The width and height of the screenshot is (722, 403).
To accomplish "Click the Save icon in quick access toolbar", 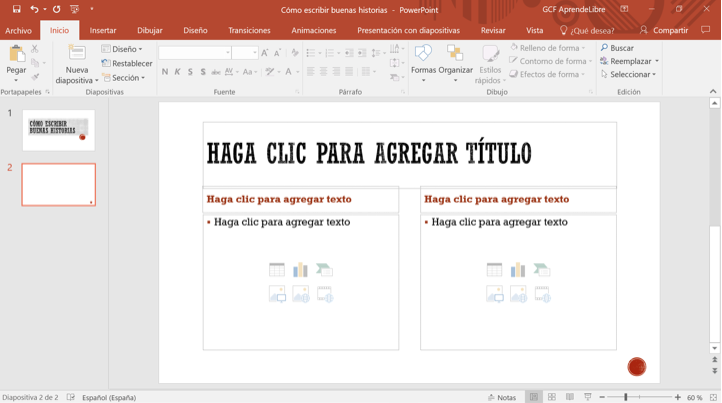I will (x=17, y=9).
